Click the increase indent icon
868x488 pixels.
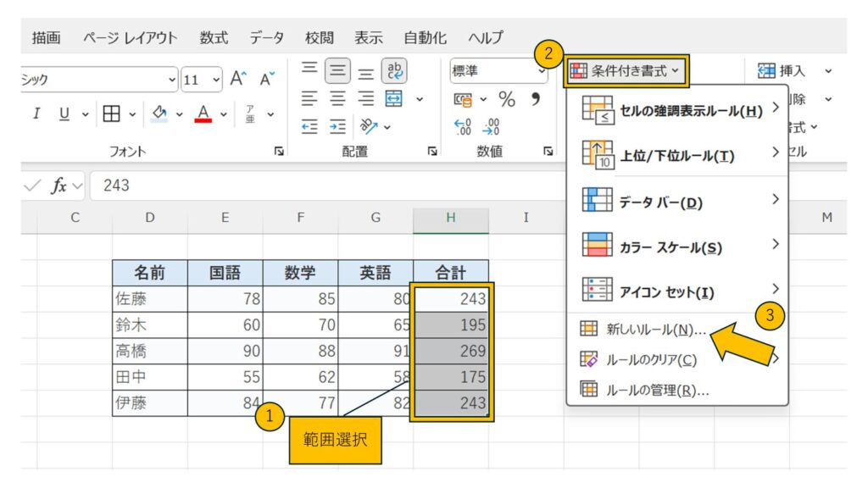337,127
